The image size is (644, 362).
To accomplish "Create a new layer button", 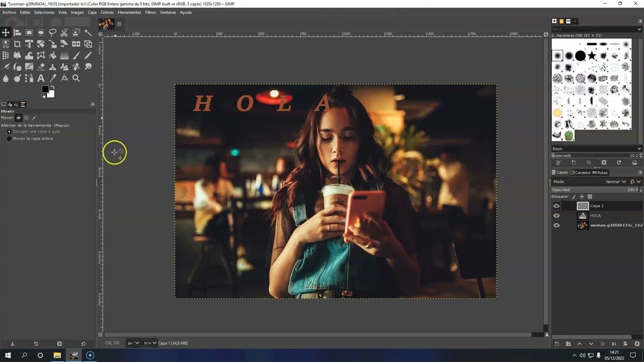I will point(556,344).
